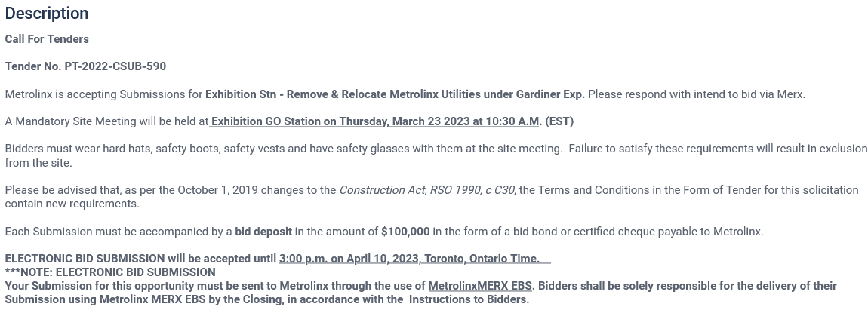The image size is (868, 313).
Task: Click Please respond with intend to bid text
Action: click(696, 94)
